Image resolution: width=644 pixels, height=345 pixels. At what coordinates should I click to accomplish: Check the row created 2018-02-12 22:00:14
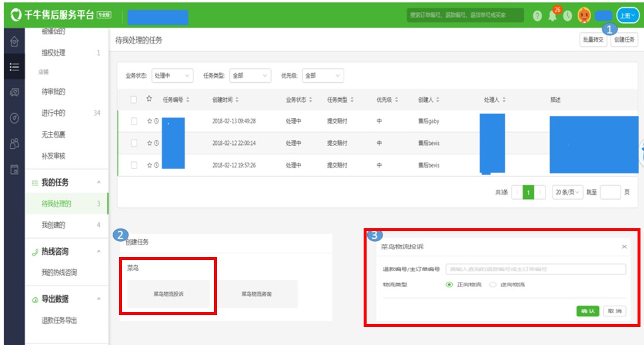[134, 143]
